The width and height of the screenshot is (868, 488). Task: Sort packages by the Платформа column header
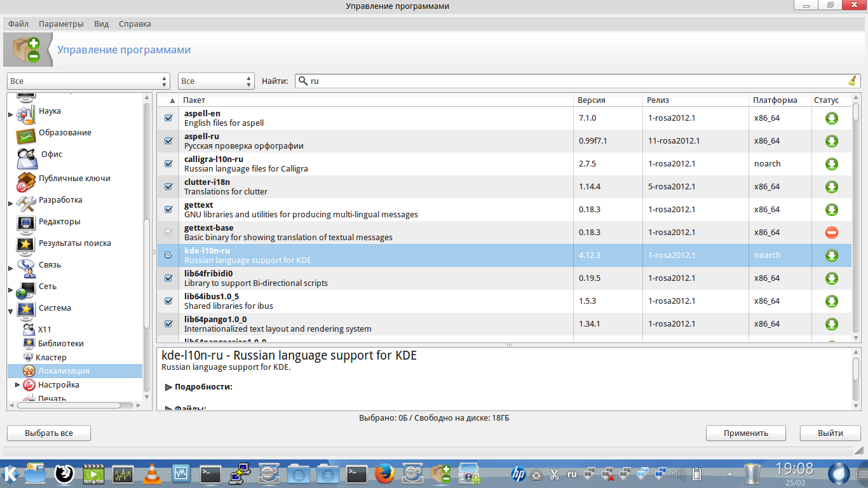point(780,100)
